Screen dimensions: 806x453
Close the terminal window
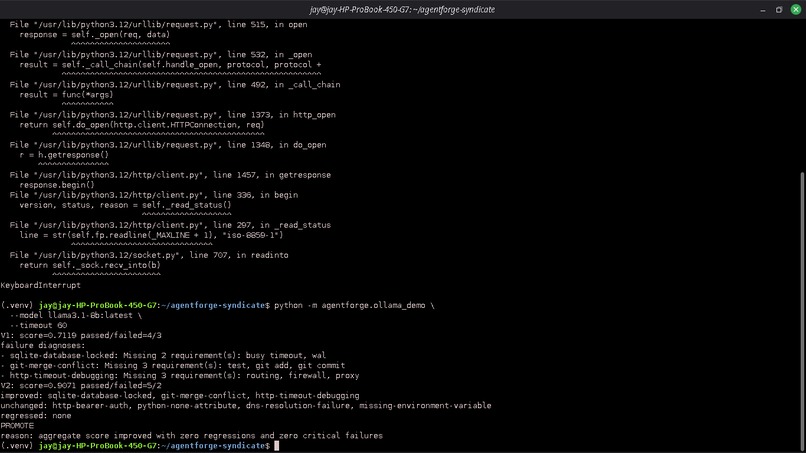tap(795, 10)
